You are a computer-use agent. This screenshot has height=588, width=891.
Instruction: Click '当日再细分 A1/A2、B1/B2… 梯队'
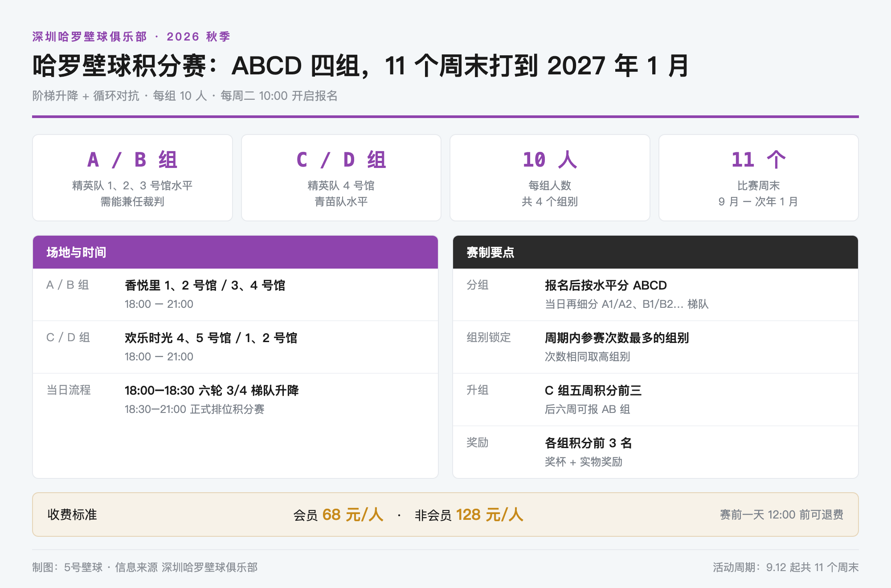coord(627,304)
